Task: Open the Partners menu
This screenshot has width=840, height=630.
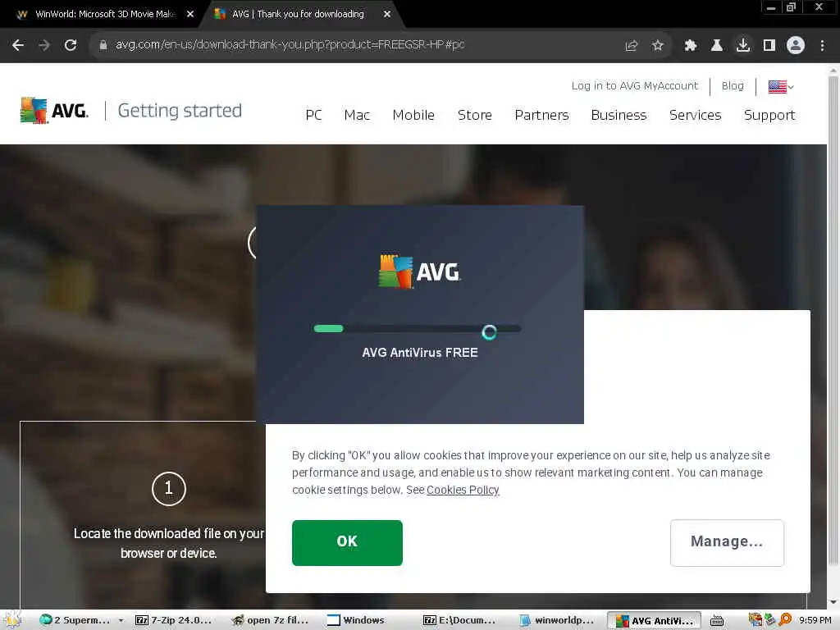Action: pos(541,115)
